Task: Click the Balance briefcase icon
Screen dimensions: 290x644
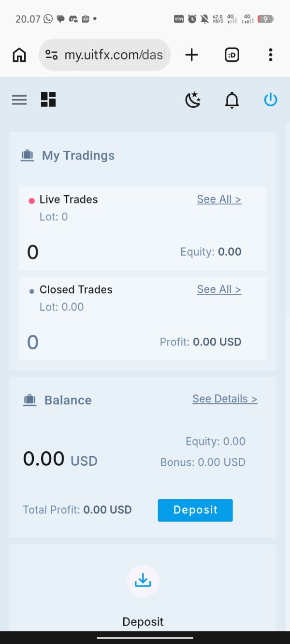Action: pyautogui.click(x=30, y=400)
